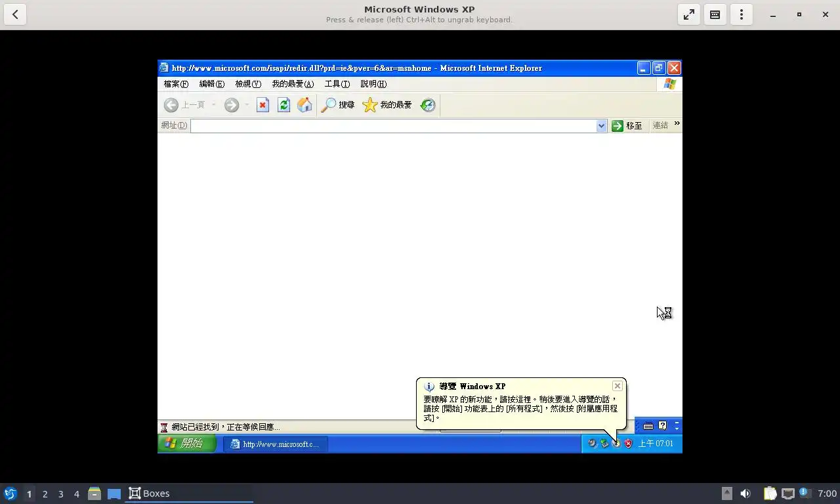Image resolution: width=840 pixels, height=504 pixels.
Task: Open the Boxes keyboard shortcuts button
Action: (x=715, y=14)
